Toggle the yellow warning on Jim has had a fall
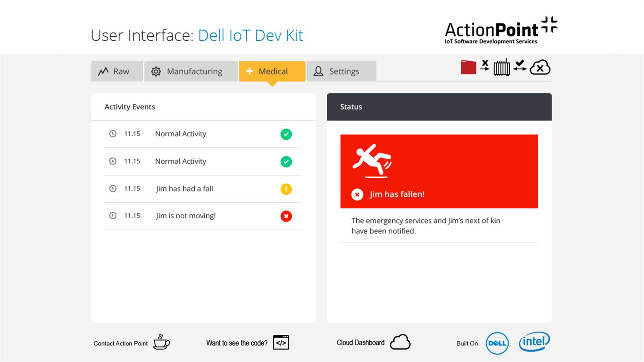 (286, 189)
